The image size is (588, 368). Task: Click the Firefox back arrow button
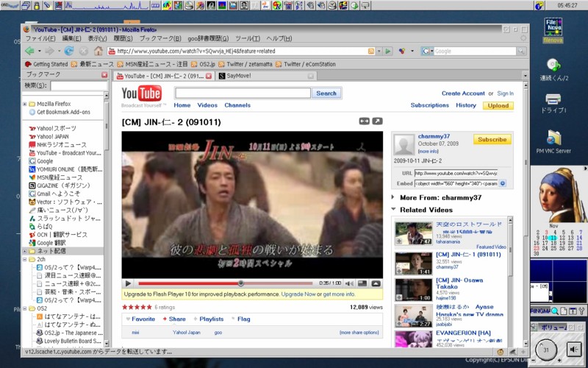point(29,51)
